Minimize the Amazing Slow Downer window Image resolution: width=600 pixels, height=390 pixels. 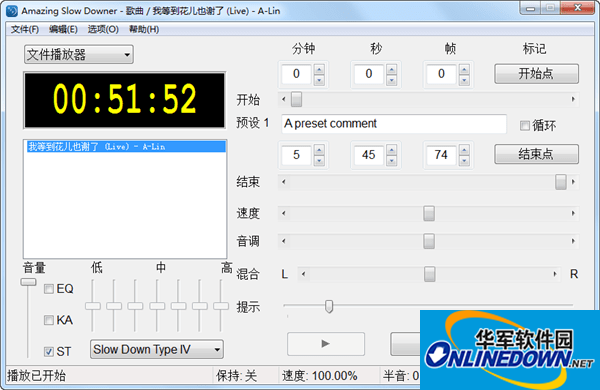coord(530,8)
